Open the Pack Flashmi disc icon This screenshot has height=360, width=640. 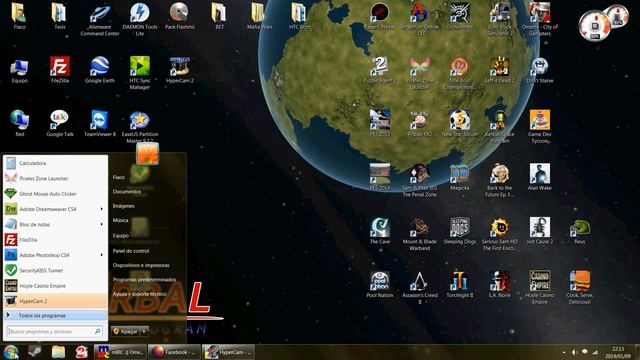click(180, 16)
